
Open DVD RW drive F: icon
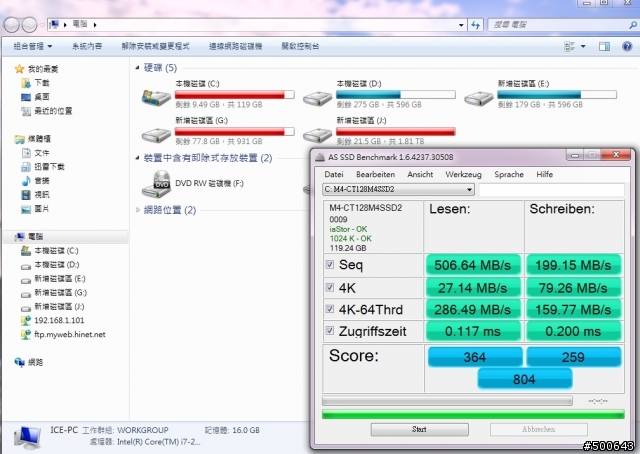pyautogui.click(x=157, y=185)
